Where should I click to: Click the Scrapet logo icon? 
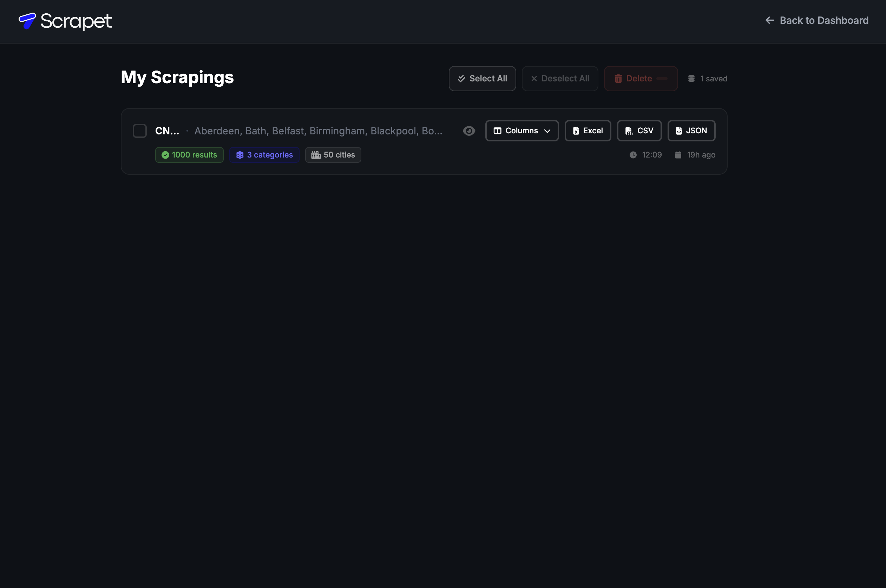(x=27, y=21)
